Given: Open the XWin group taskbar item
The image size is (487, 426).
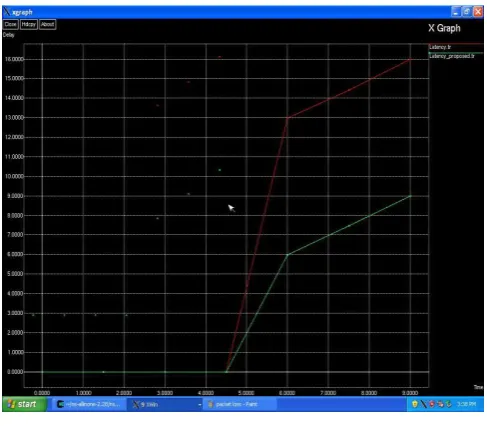Looking at the screenshot, I should pyautogui.click(x=162, y=404).
